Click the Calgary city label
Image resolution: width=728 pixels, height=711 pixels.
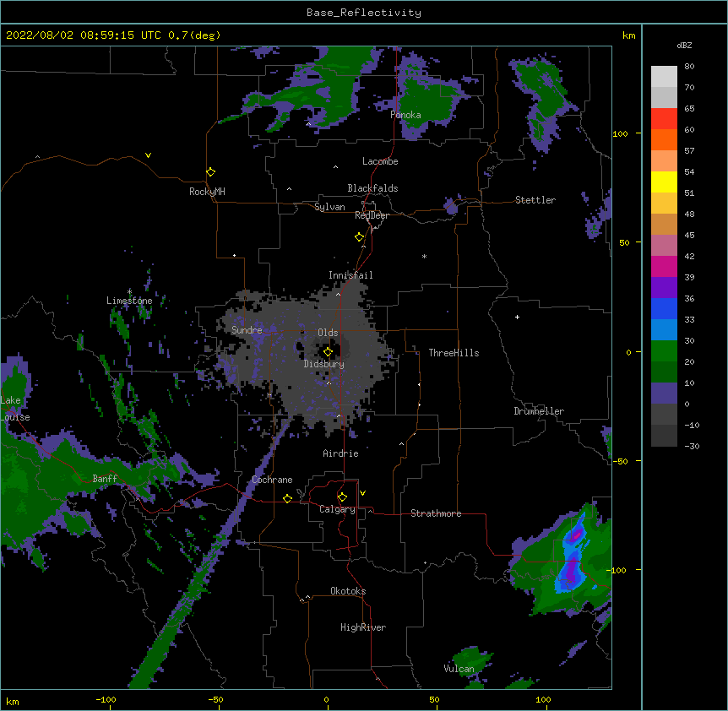(337, 509)
